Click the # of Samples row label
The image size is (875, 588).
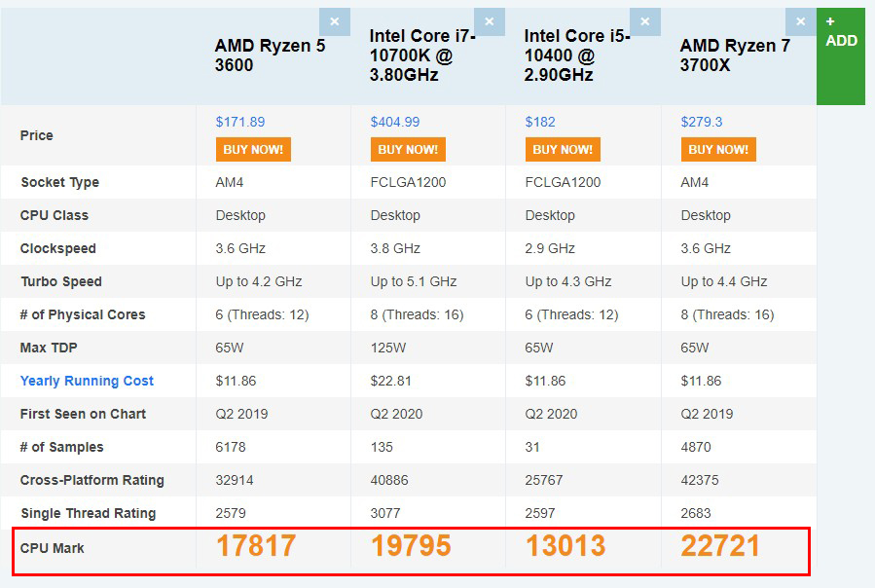coord(62,447)
